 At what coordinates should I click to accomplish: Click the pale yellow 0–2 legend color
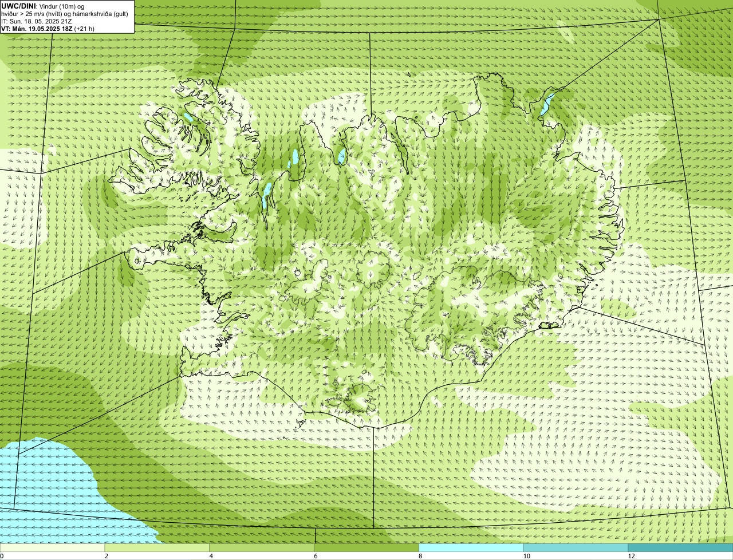(53, 547)
